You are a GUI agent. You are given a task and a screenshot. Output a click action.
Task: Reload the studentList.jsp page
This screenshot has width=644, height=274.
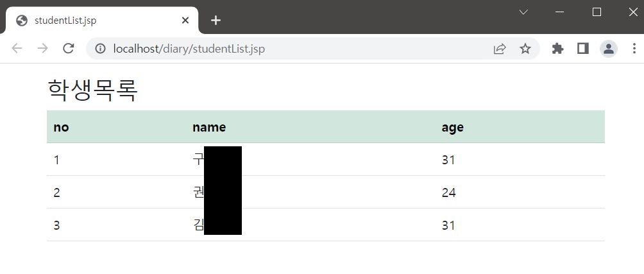(68, 49)
